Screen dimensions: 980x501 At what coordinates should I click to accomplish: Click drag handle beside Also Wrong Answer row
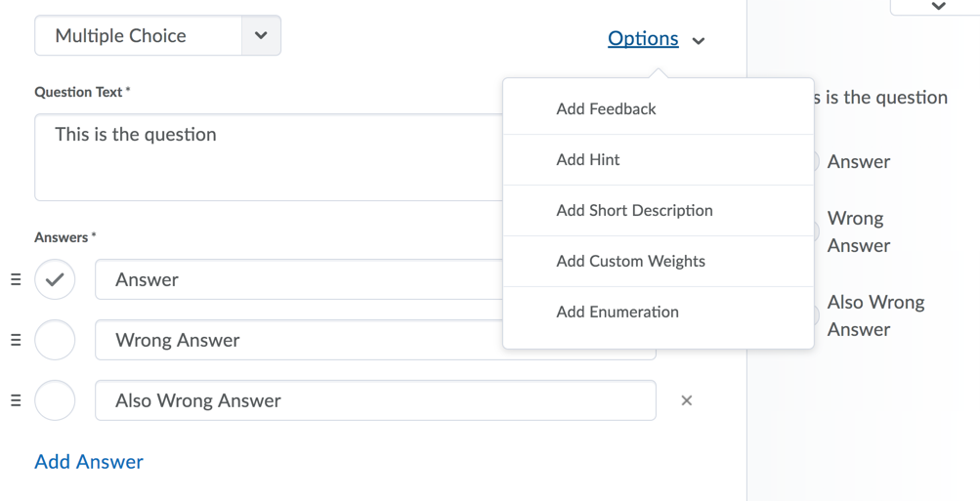(x=16, y=400)
